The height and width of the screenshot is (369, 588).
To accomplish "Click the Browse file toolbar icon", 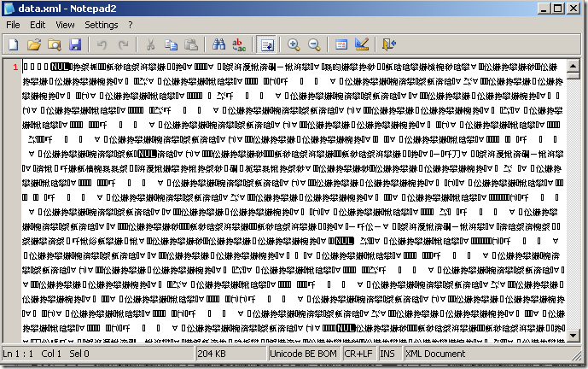I will [54, 44].
